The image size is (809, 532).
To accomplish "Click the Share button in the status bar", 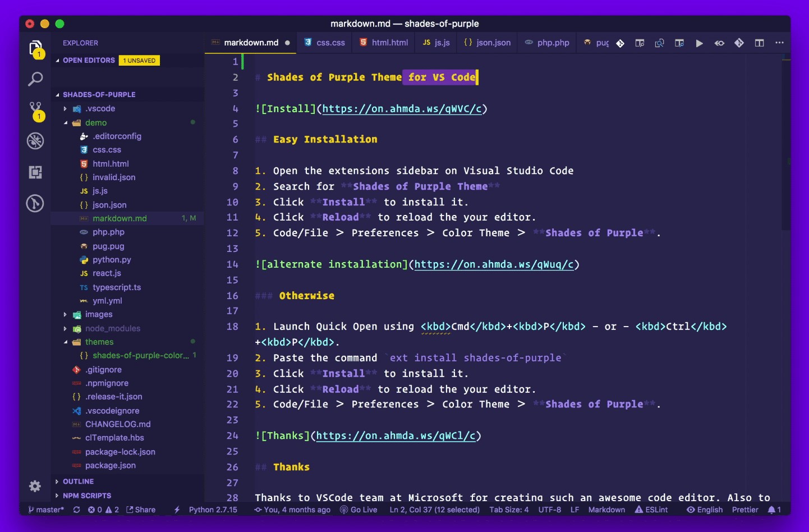I will tap(141, 510).
